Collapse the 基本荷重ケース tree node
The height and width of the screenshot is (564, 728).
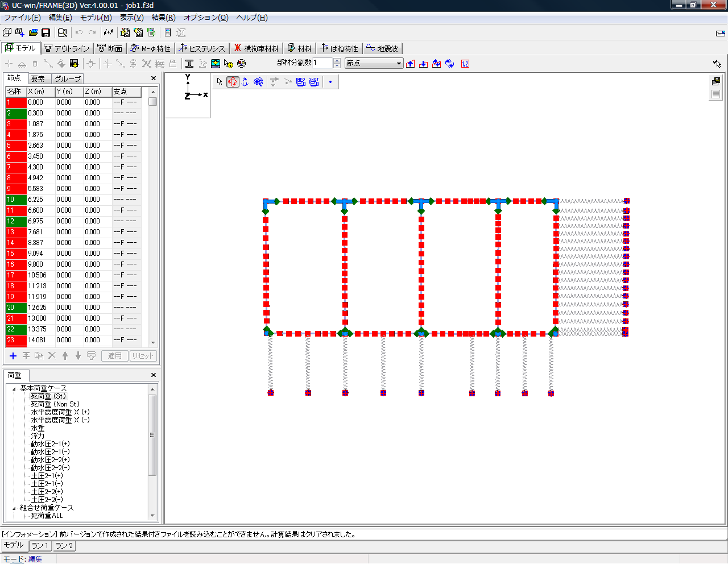point(14,389)
